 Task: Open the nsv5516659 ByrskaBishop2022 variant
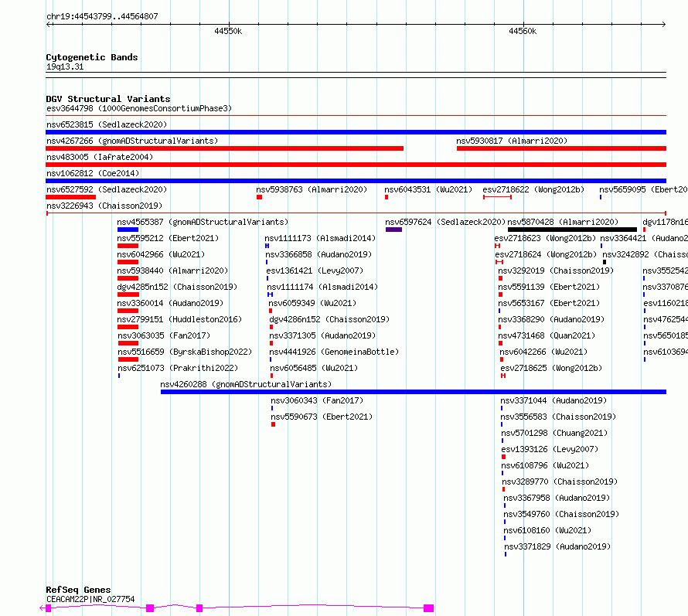click(185, 352)
